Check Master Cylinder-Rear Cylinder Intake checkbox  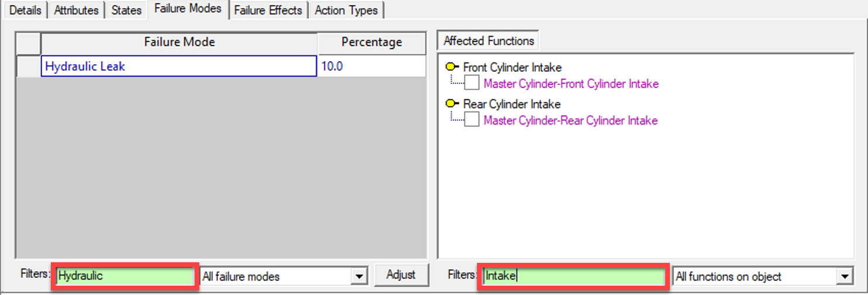[472, 120]
